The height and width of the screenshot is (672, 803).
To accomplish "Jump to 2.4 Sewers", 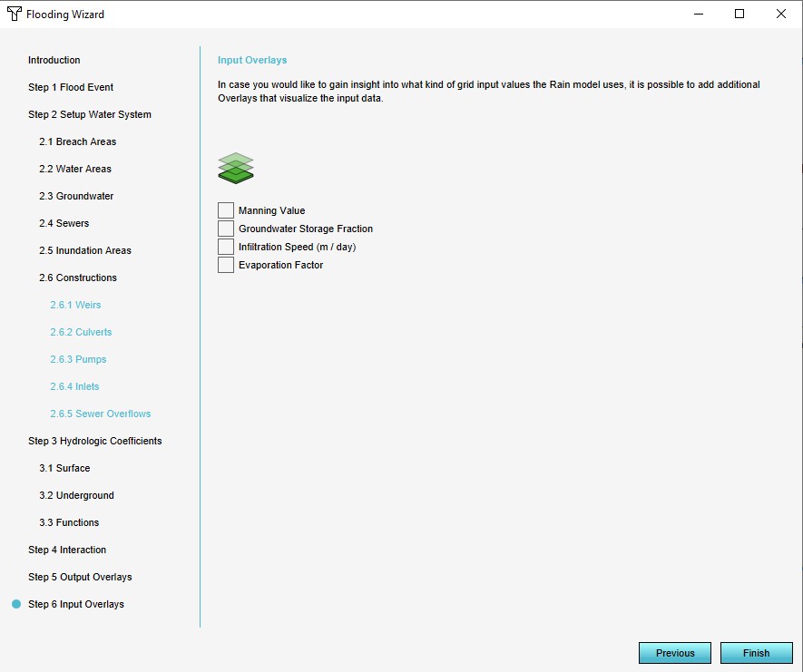I will click(x=64, y=223).
